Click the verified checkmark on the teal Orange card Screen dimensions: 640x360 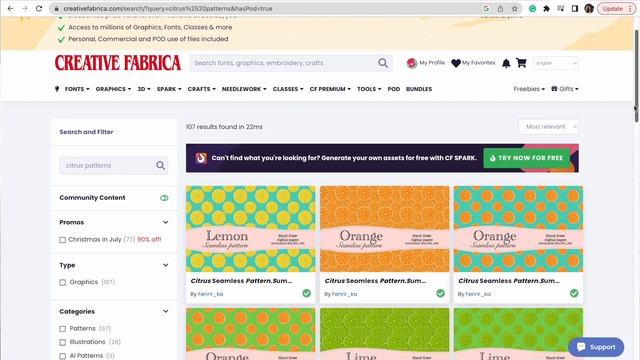point(574,293)
